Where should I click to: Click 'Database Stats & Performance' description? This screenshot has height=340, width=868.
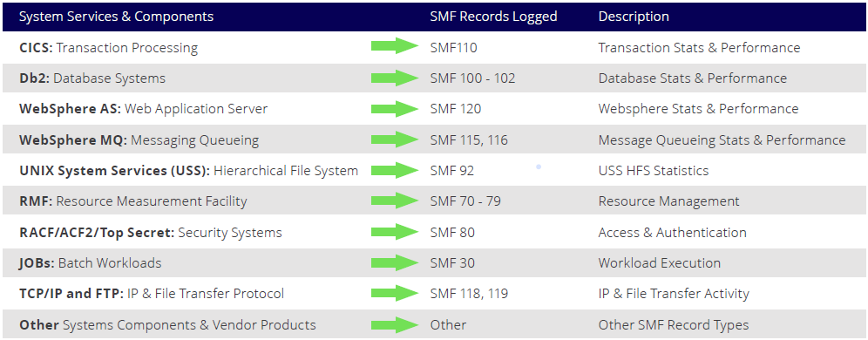(x=693, y=78)
